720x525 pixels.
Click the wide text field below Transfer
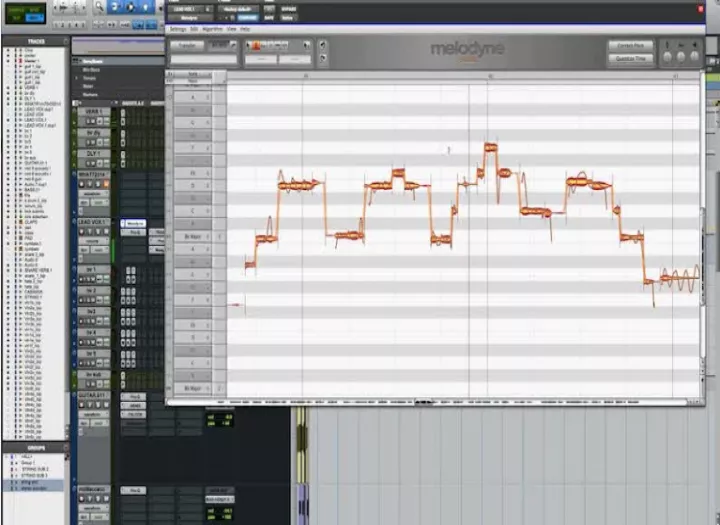(204, 59)
